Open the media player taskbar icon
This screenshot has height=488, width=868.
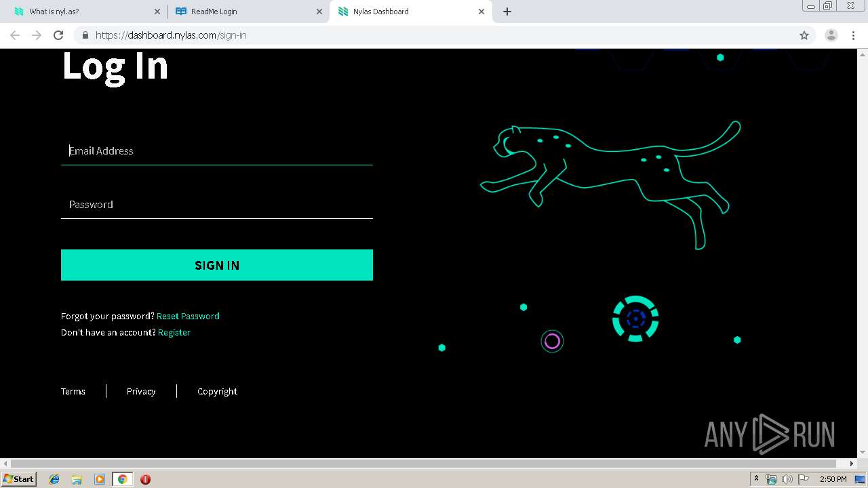(x=99, y=479)
